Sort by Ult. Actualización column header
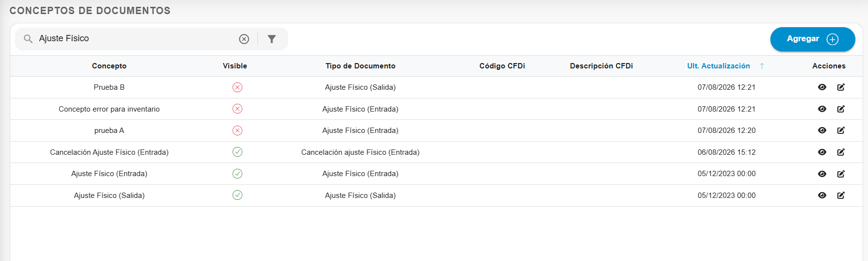Image resolution: width=868 pixels, height=261 pixels. 718,66
